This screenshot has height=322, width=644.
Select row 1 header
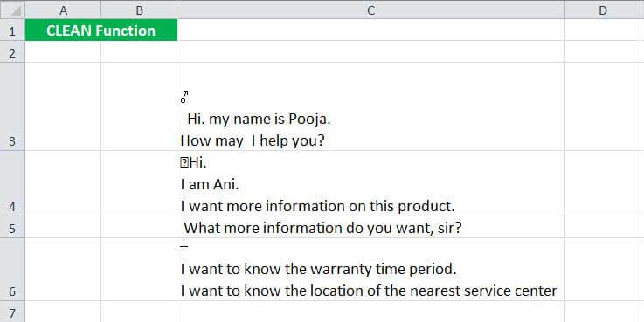(12, 30)
